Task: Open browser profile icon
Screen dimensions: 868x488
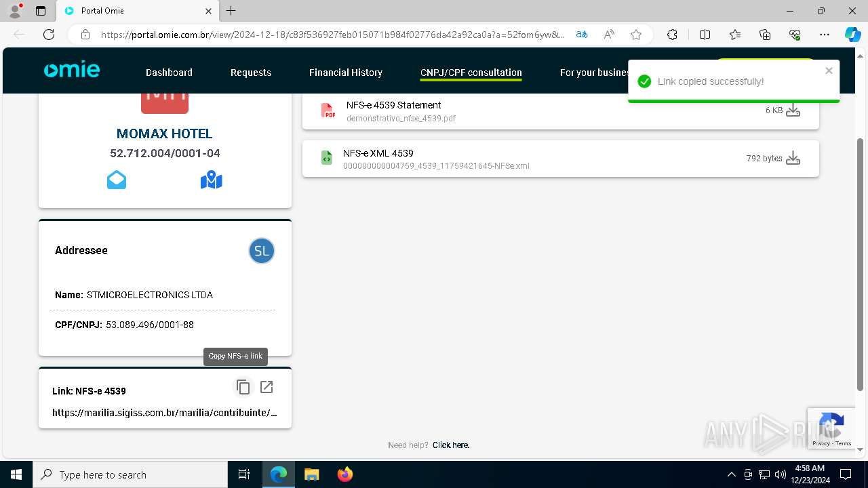Action: point(15,11)
